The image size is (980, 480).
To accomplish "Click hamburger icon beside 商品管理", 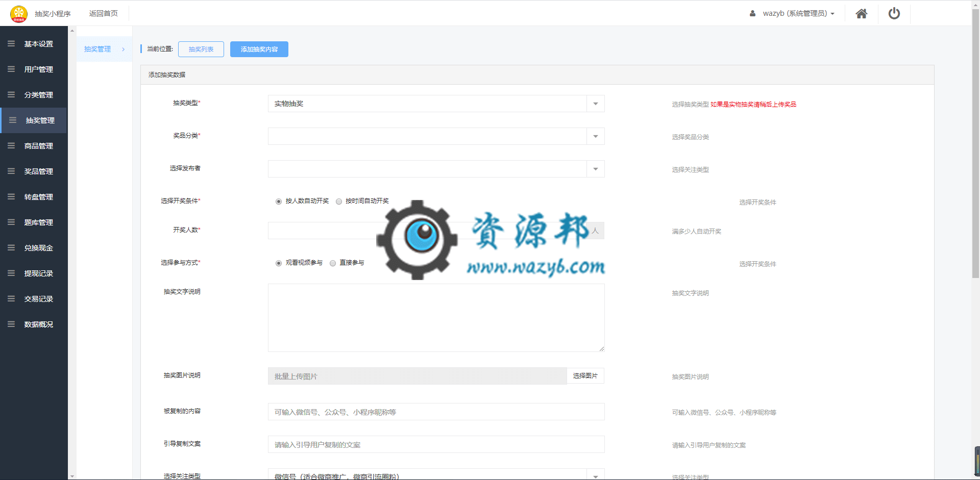I will (x=11, y=146).
